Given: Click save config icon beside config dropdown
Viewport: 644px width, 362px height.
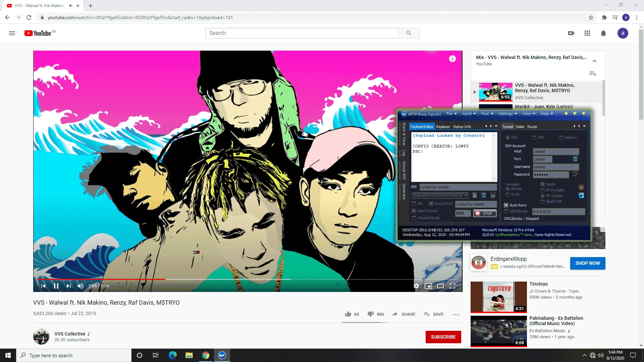Looking at the screenshot, I should (484, 195).
